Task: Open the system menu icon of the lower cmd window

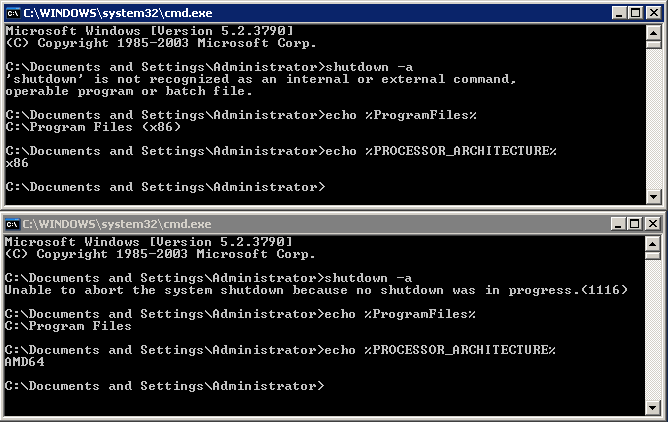Action: 12,224
